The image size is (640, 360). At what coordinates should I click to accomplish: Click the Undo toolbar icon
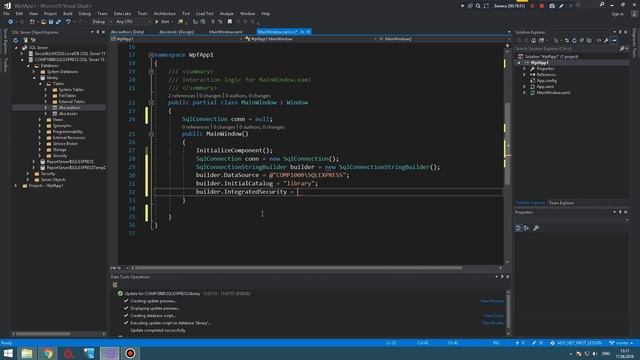click(68, 22)
